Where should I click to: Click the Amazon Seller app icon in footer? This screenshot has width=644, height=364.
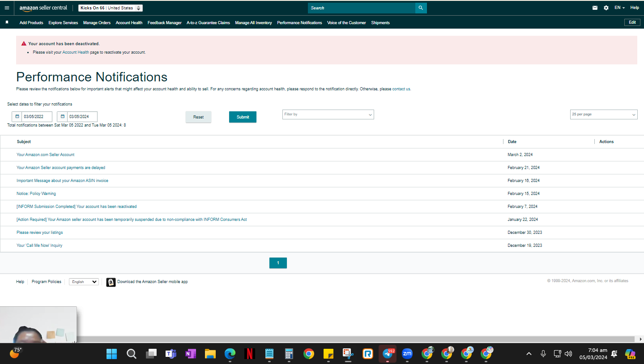pos(111,282)
